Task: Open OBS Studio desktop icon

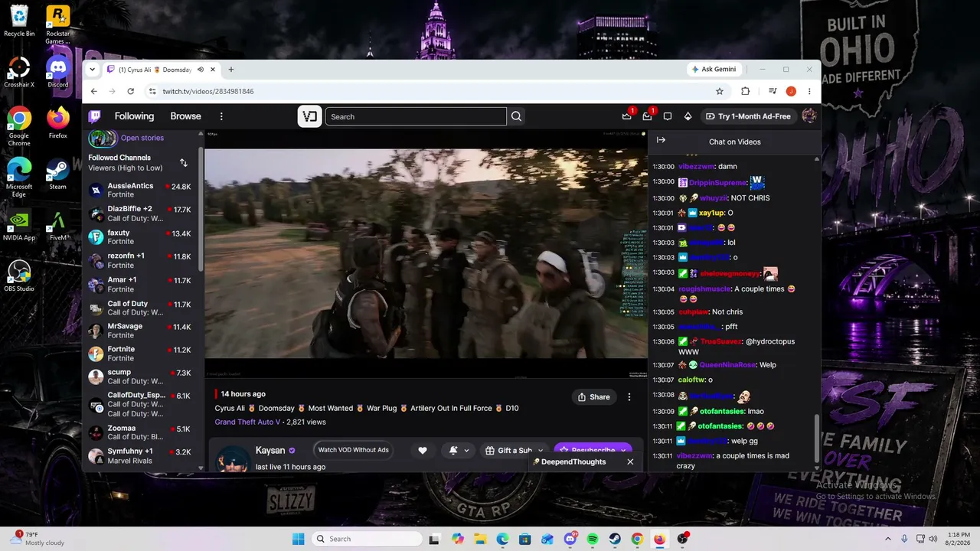Action: click(x=19, y=277)
